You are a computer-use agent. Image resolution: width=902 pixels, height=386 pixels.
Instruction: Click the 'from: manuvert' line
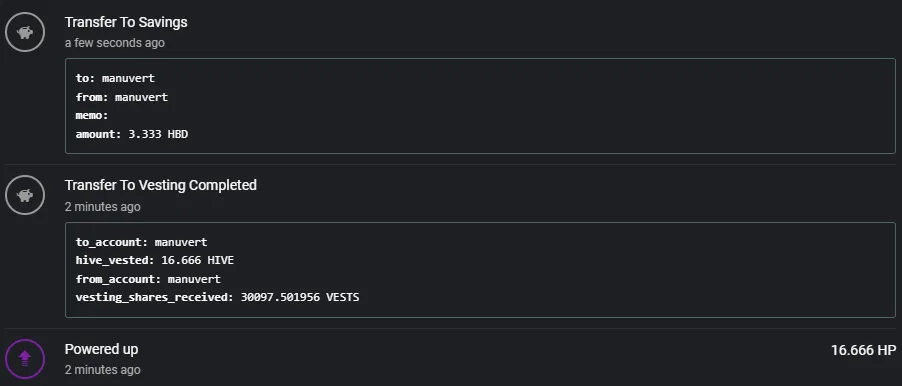click(122, 97)
